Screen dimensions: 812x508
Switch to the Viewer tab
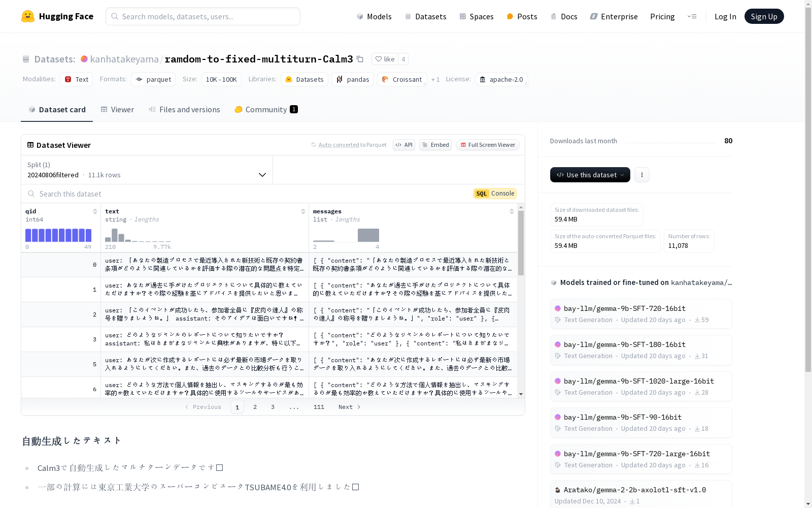(117, 110)
